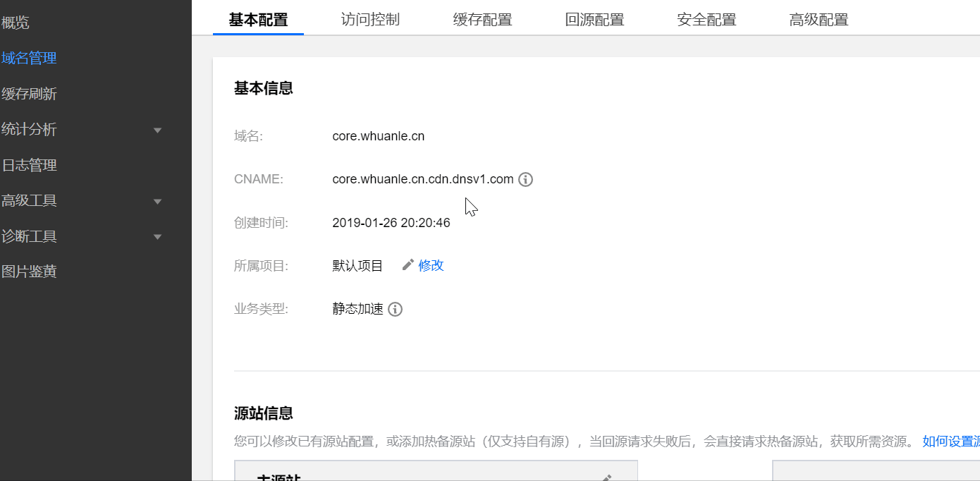
Task: Expand the 统计分析 sidebar arrow
Action: pos(157,130)
